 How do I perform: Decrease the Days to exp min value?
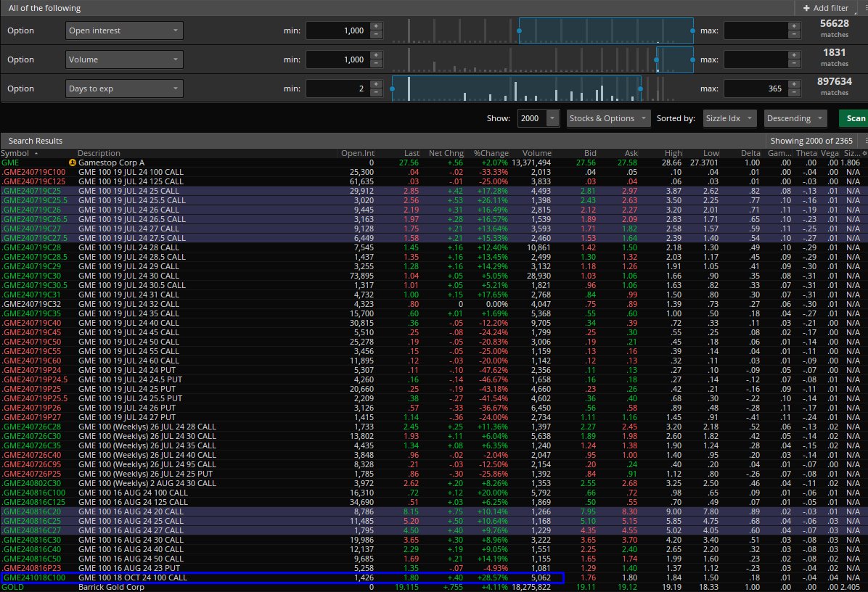tap(377, 92)
